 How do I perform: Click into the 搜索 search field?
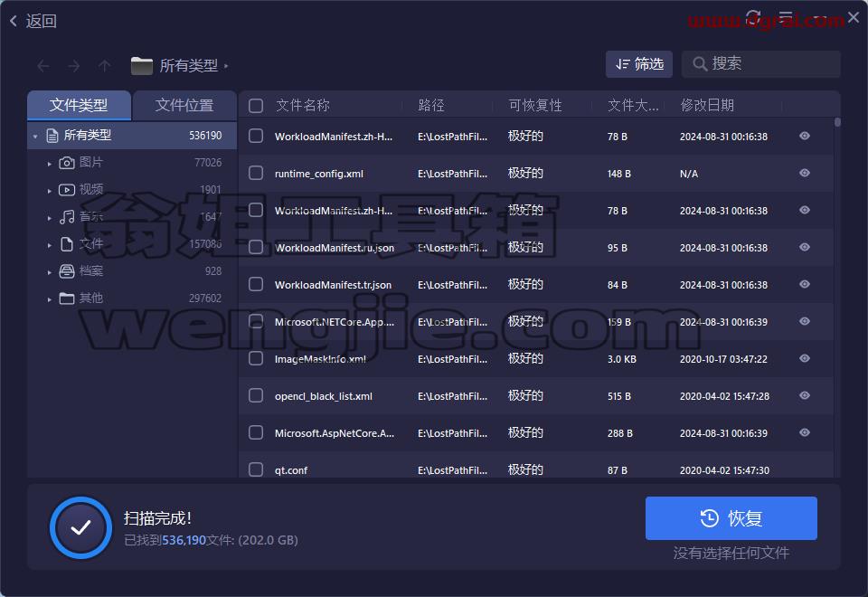coord(761,64)
